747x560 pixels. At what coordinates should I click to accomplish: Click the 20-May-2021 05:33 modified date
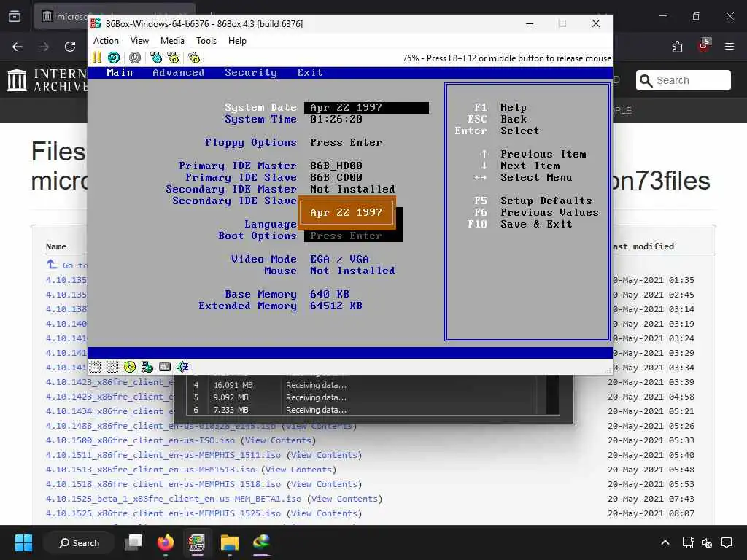pos(651,440)
